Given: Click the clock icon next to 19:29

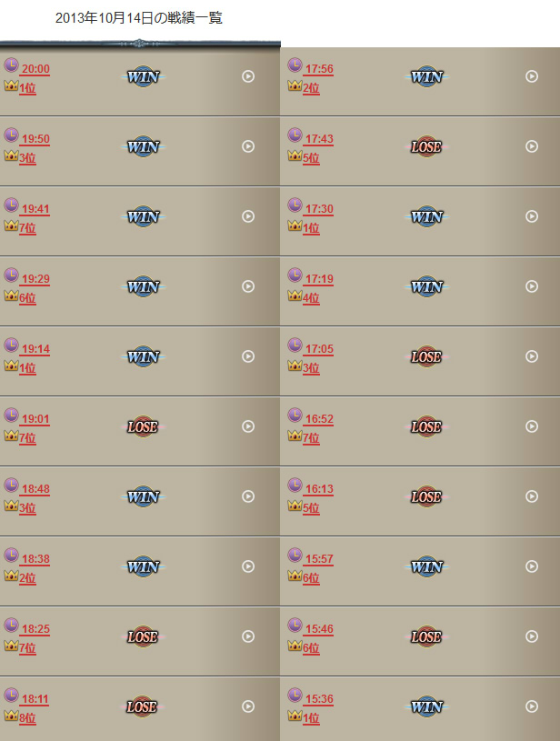Looking at the screenshot, I should (11, 275).
